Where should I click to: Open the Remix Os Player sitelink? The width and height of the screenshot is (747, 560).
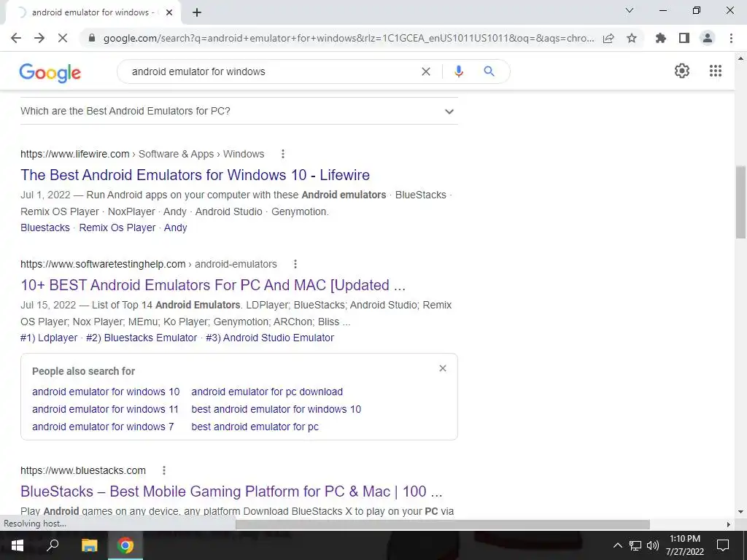pos(117,227)
